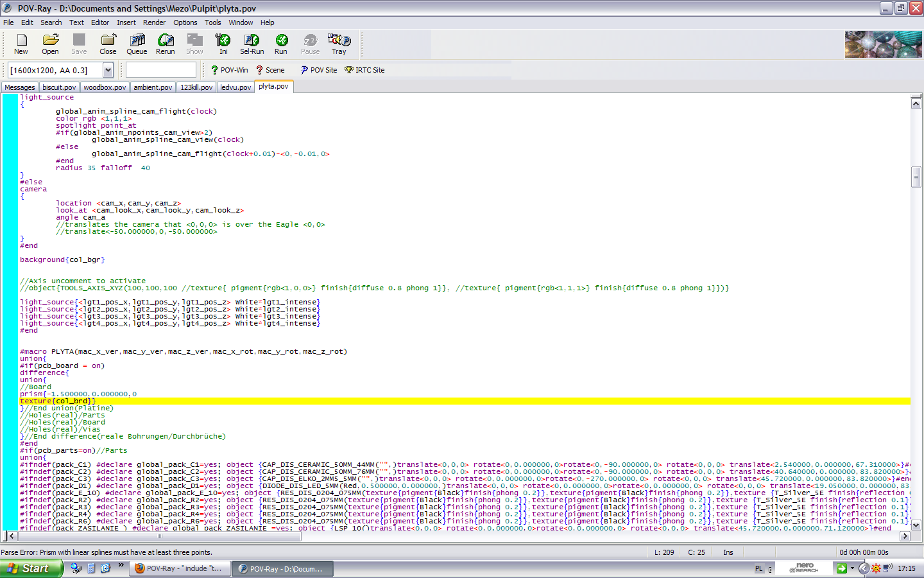Click the New file toolbar icon
Image resolution: width=924 pixels, height=578 pixels.
coord(21,44)
